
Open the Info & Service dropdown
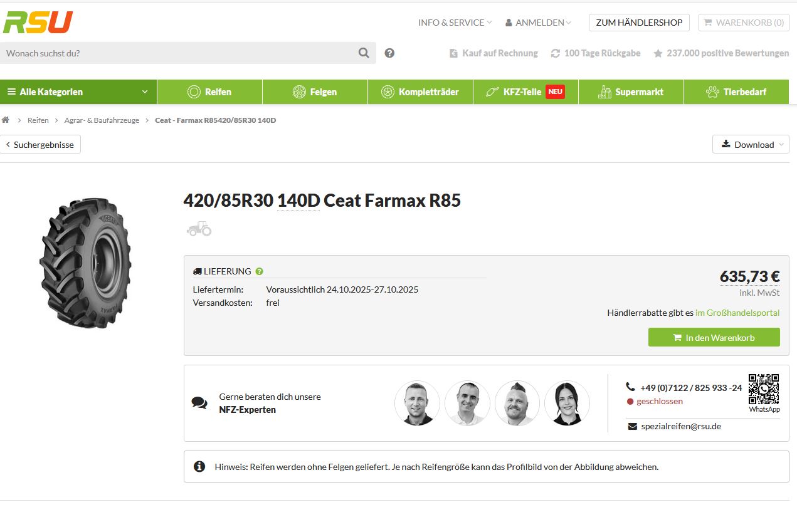pos(455,23)
